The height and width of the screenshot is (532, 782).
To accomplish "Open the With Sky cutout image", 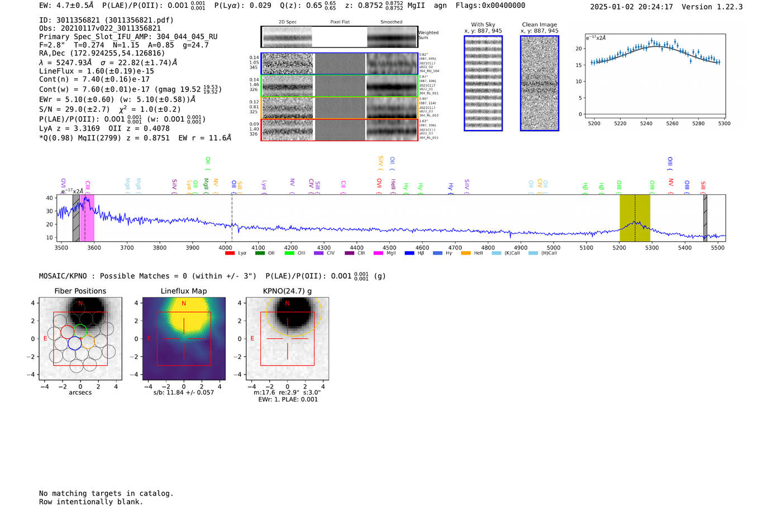I will pyautogui.click(x=483, y=83).
